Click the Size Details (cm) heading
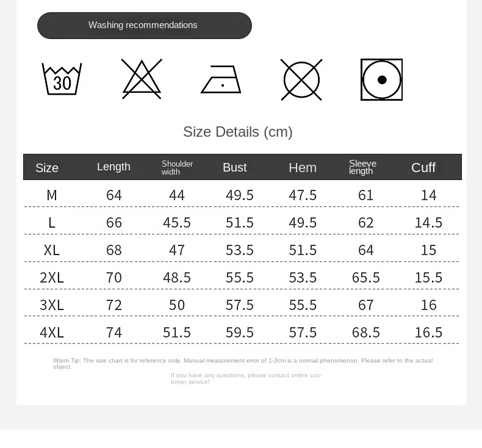Image resolution: width=482 pixels, height=448 pixels. point(238,132)
